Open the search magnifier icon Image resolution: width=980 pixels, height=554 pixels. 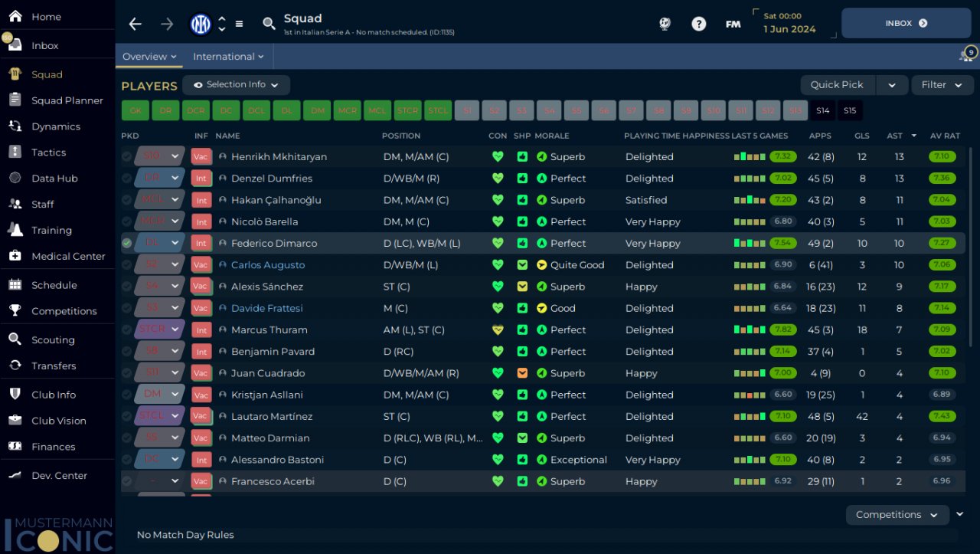[269, 24]
